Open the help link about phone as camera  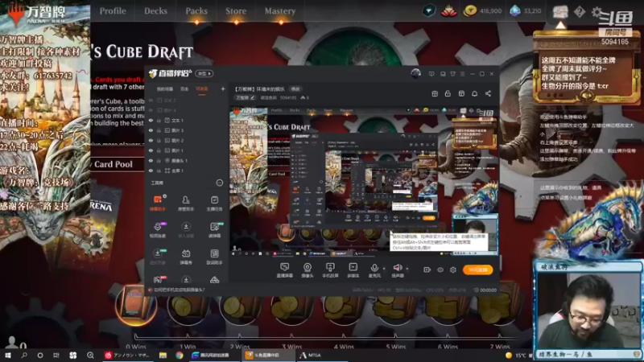pos(179,290)
